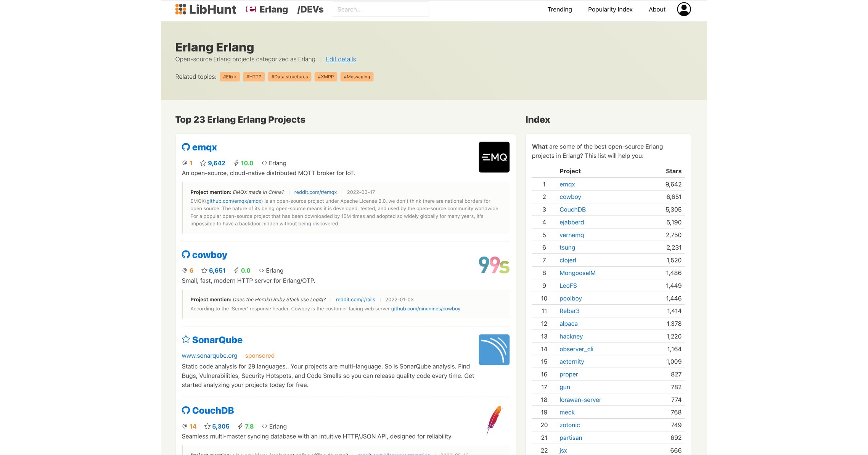Select the #Elixir related topic tag
The image size is (868, 455).
(230, 76)
